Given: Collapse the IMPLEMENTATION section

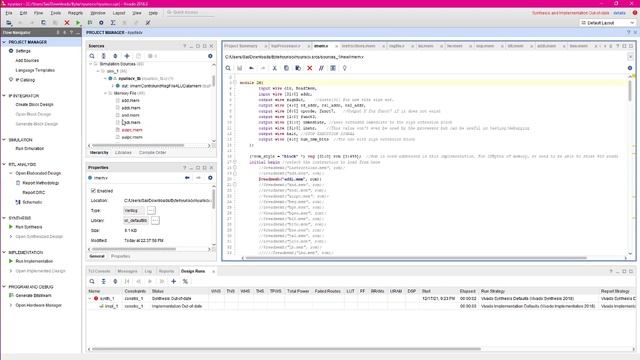Looking at the screenshot, I should [x=4, y=252].
